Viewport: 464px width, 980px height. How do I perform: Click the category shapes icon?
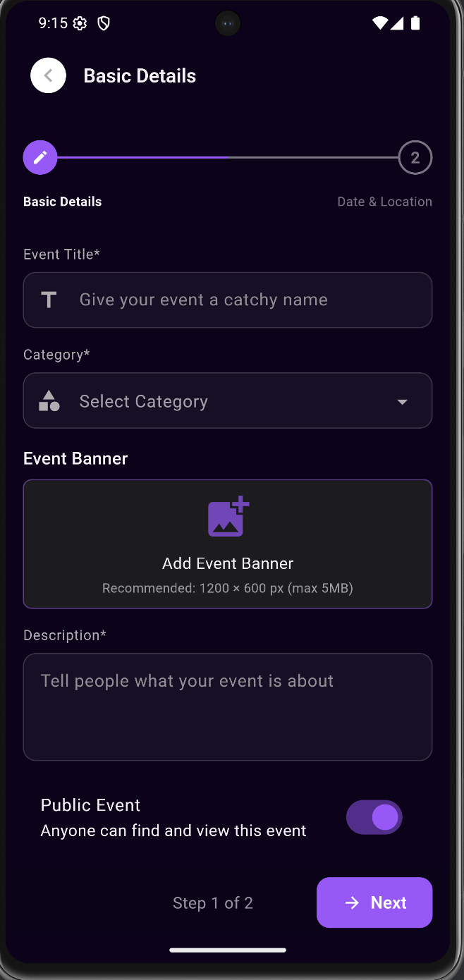point(49,400)
